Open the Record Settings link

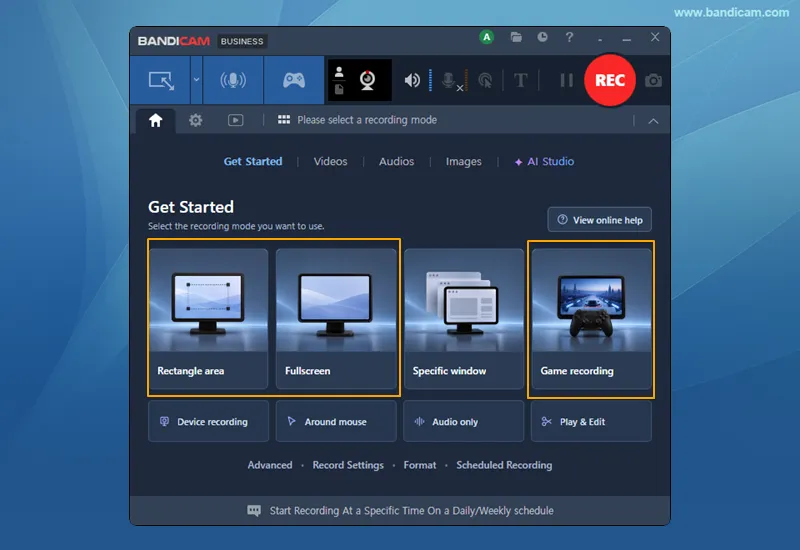[348, 465]
